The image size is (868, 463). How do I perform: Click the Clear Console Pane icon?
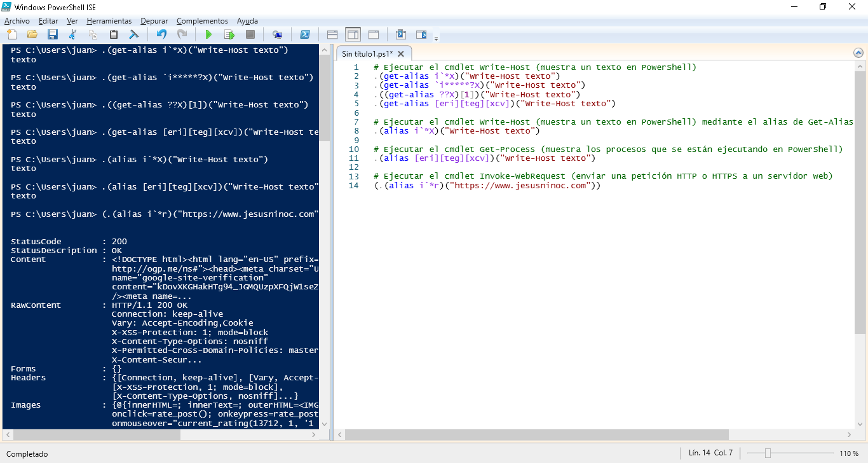click(x=133, y=34)
